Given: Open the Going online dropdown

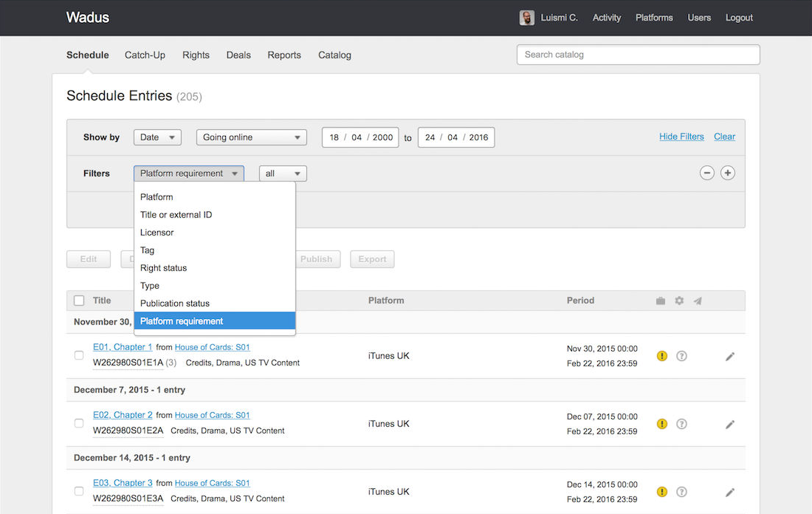Looking at the screenshot, I should [x=251, y=137].
